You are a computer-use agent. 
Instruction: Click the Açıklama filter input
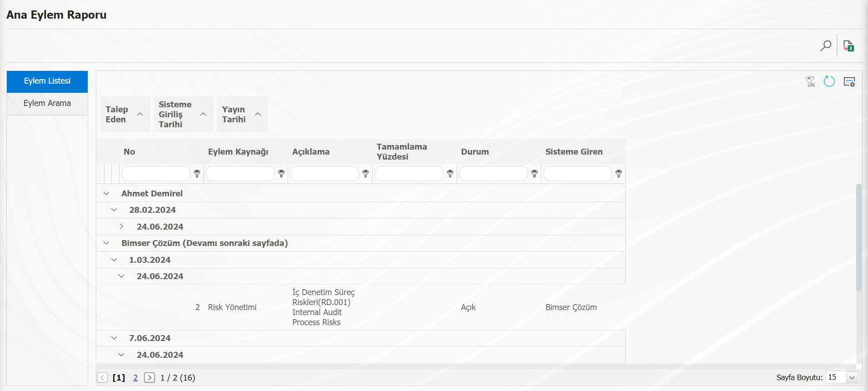pos(324,174)
